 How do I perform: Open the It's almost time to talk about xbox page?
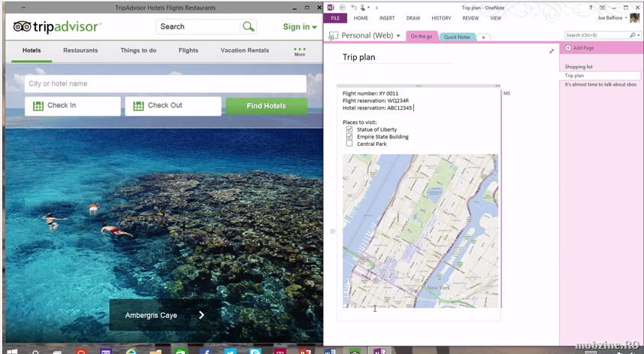[600, 84]
